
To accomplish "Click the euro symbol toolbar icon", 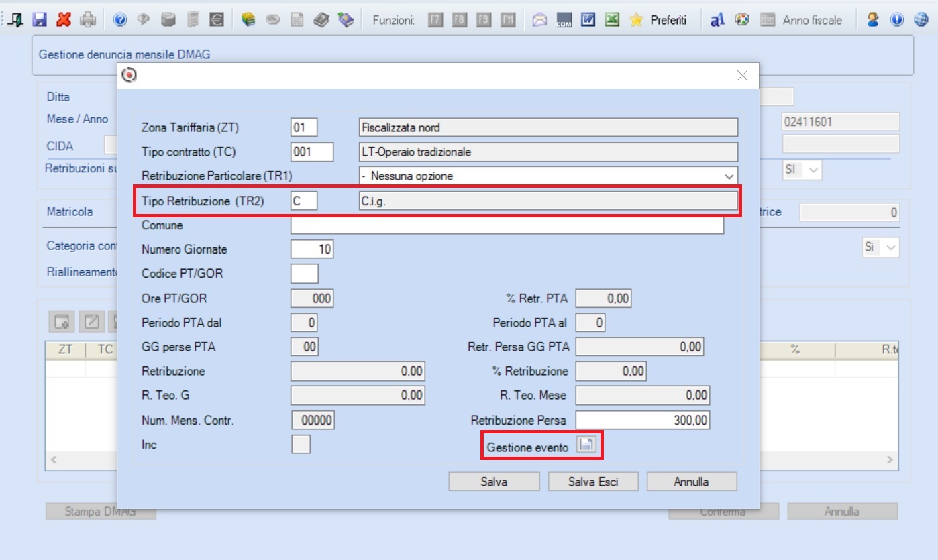I will 217,20.
